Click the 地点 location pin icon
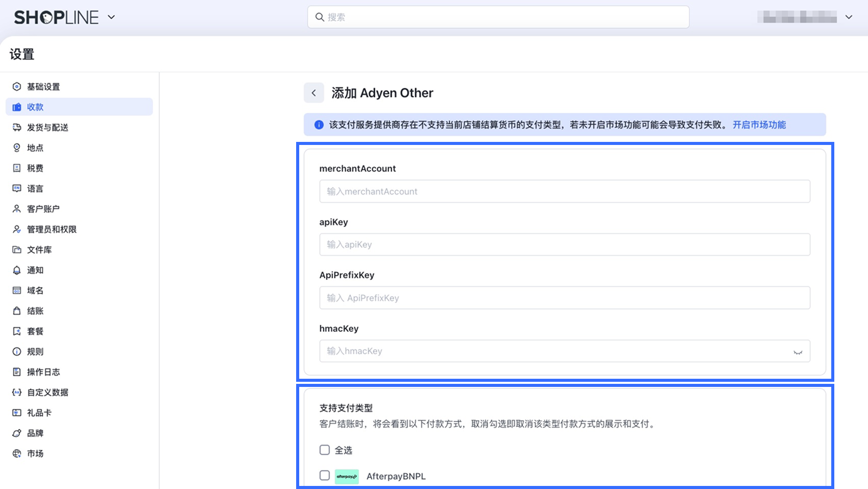Screen dimensions: 868x489 tap(17, 148)
